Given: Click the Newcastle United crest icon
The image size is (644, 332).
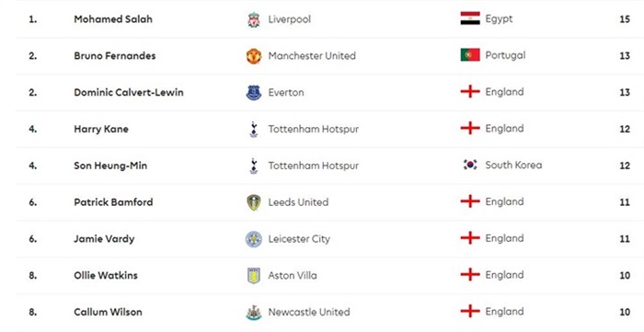Looking at the screenshot, I should 254,313.
